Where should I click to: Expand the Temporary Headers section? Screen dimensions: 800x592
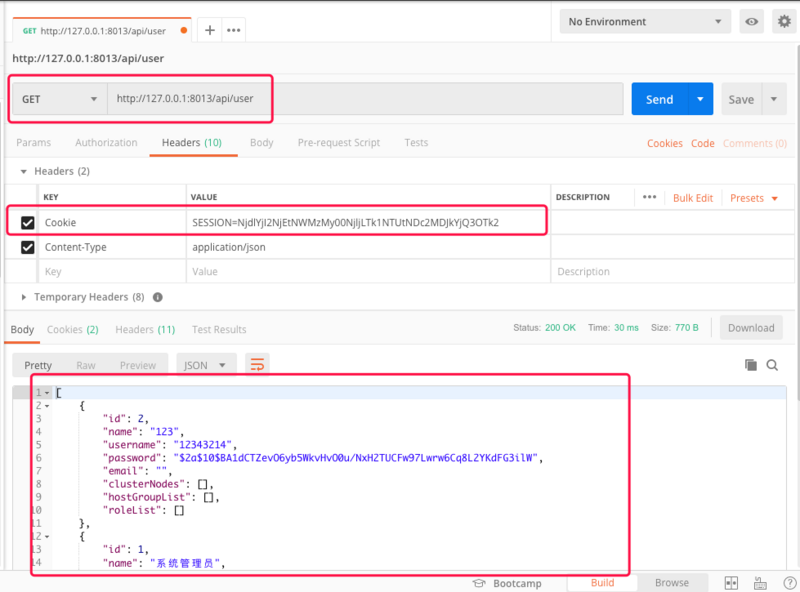click(x=24, y=297)
